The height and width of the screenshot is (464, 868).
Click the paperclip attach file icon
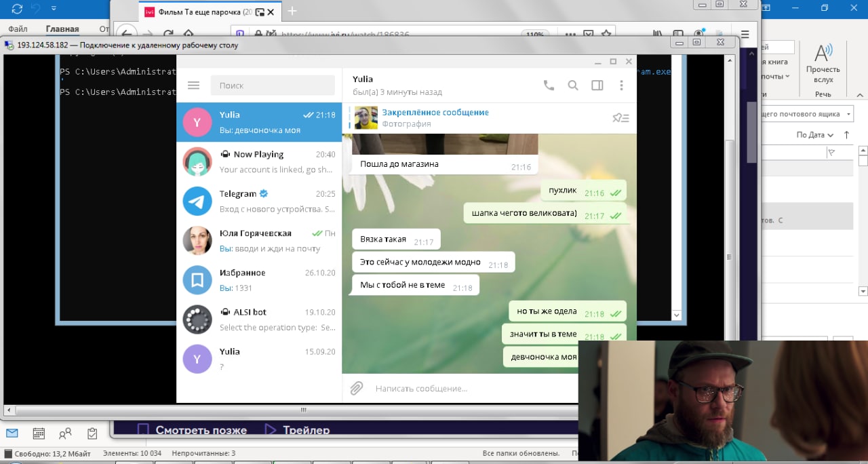coord(357,388)
